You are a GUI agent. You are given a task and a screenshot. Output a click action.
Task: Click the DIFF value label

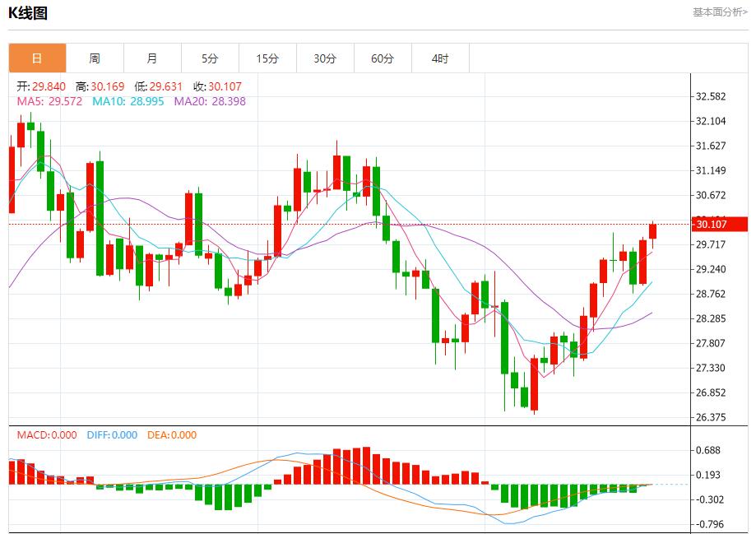tap(112, 435)
